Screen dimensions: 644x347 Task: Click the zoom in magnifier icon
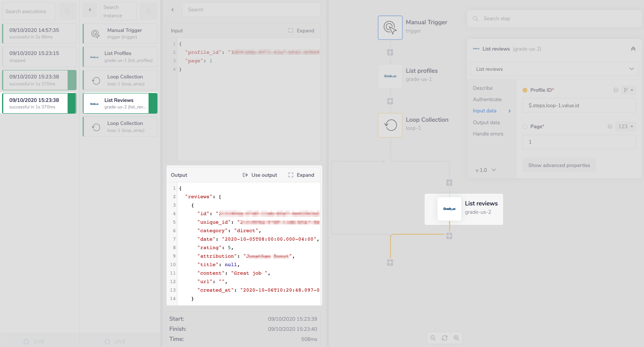456,338
